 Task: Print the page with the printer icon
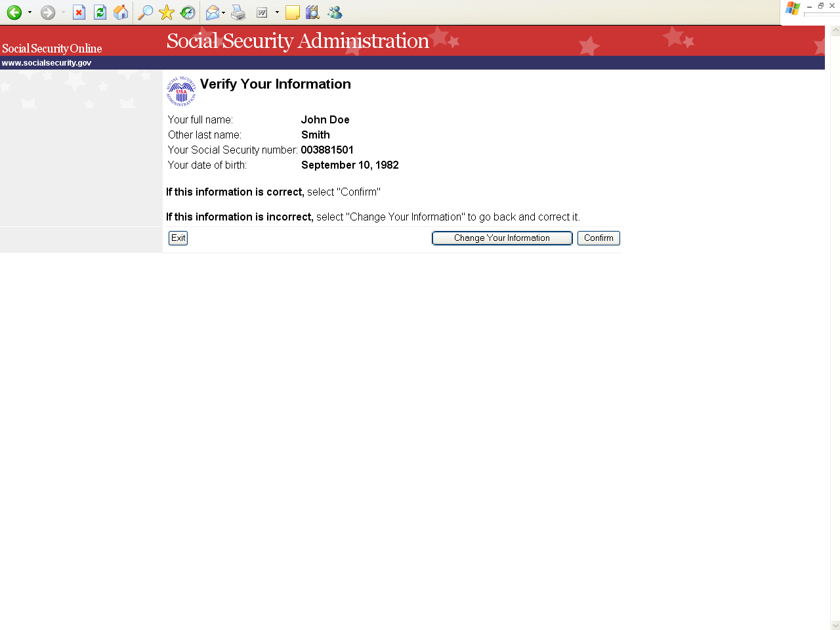pos(238,12)
